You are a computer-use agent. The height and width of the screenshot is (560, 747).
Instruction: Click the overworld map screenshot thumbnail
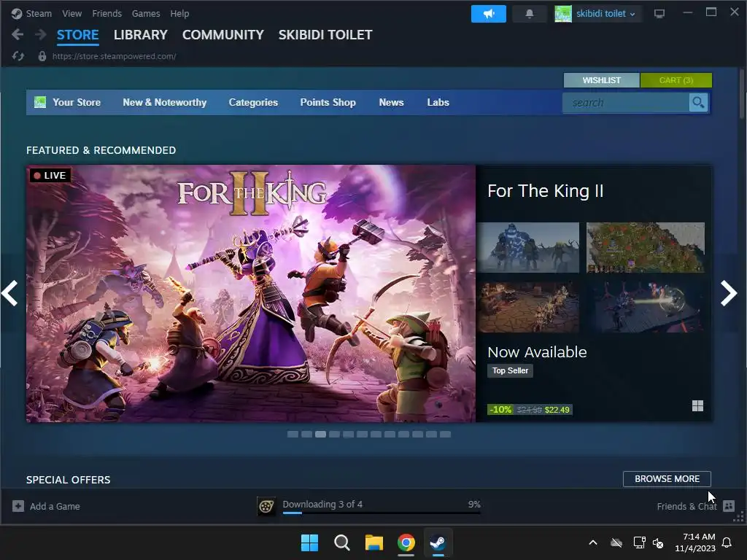[646, 247]
